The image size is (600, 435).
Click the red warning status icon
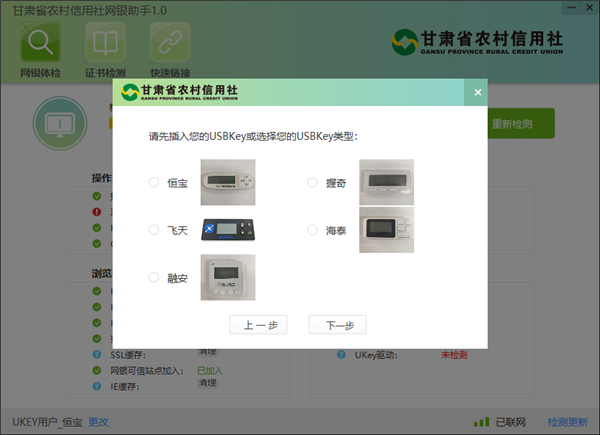click(x=97, y=212)
